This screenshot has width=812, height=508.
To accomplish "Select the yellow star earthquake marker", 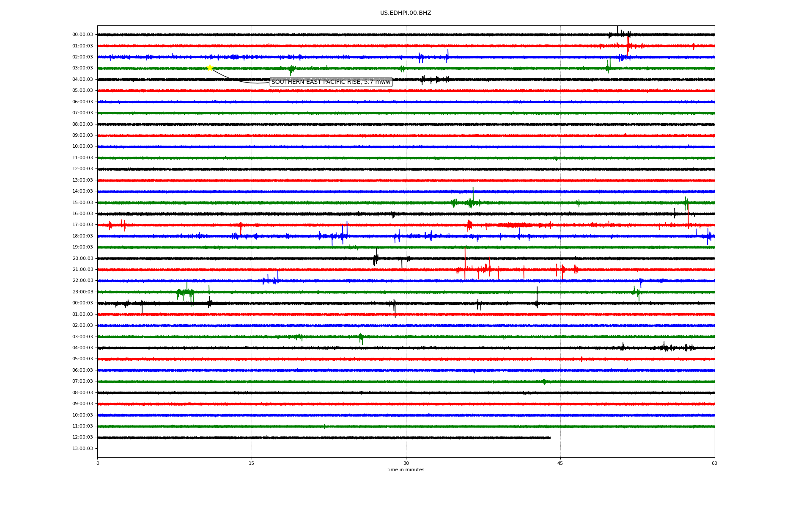I will pos(210,68).
